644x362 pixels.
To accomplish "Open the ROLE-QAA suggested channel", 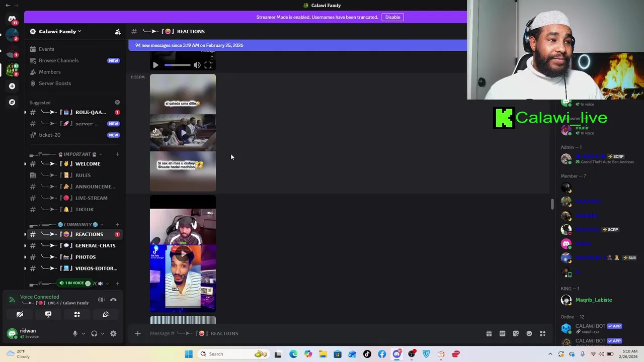I will [74, 112].
